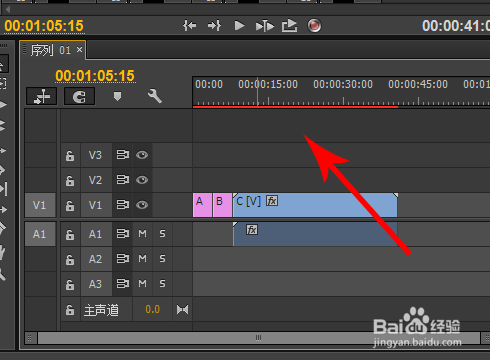Start playback with the Play button
The height and width of the screenshot is (360, 490).
[239, 26]
